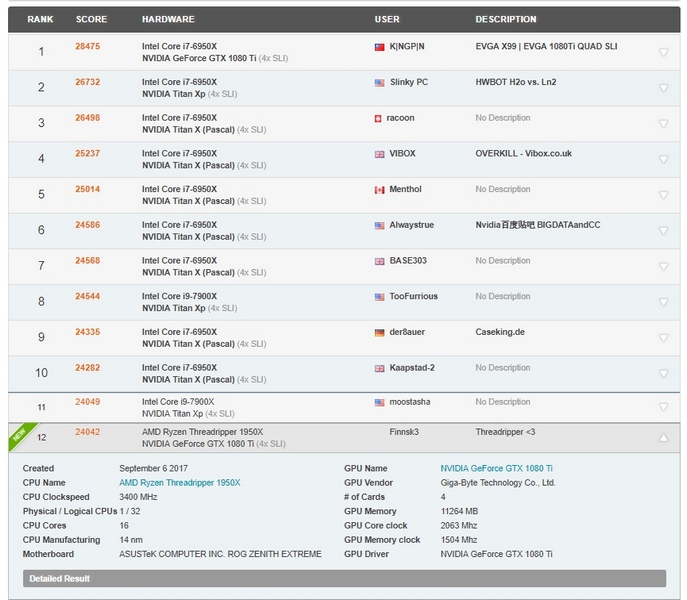687x600 pixels.
Task: Click the Taiwan flag next to K|NGP|N
Action: [x=379, y=47]
